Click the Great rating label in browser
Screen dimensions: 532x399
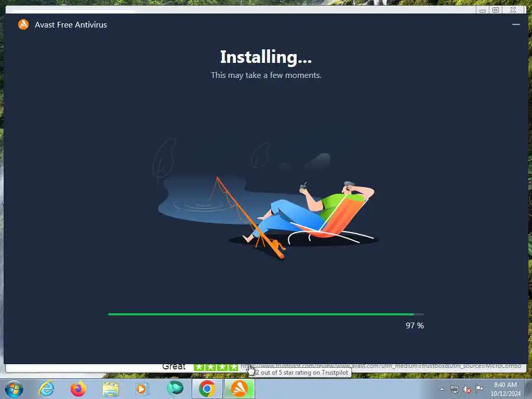[x=174, y=367]
